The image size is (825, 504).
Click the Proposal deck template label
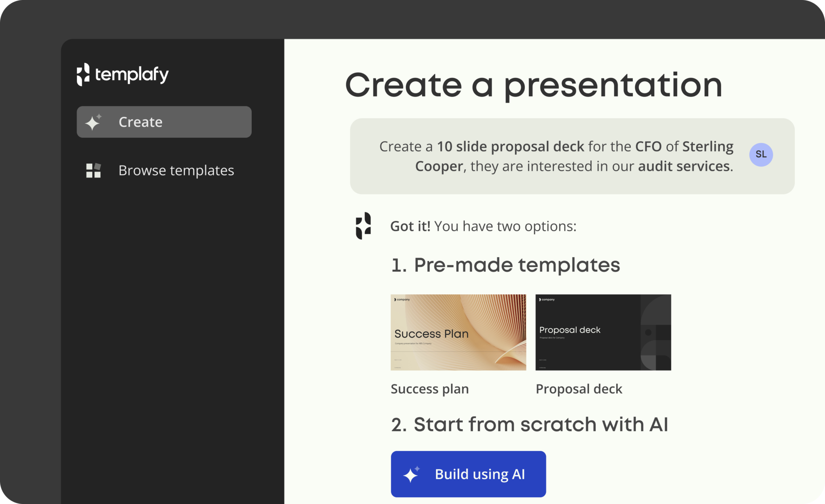[x=578, y=388]
